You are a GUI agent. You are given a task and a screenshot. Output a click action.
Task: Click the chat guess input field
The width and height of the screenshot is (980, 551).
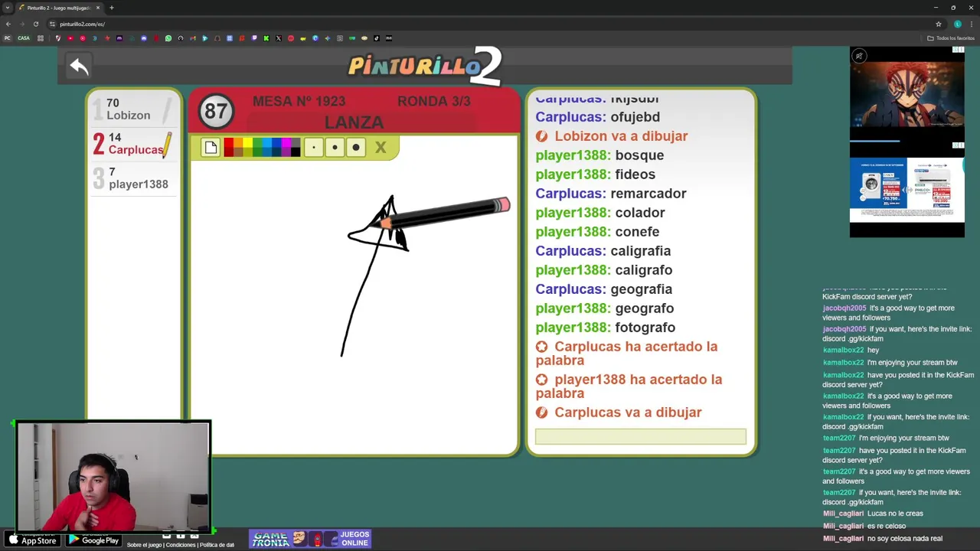click(x=641, y=436)
